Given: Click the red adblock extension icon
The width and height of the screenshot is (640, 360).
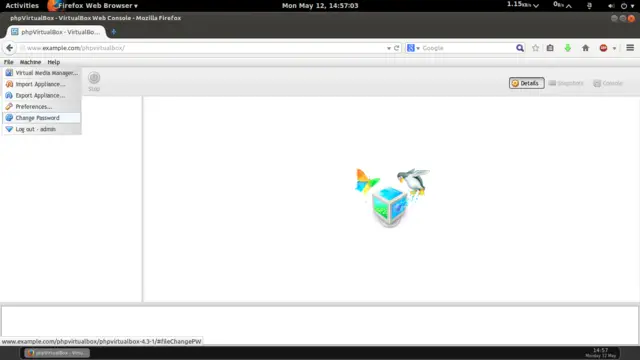Looking at the screenshot, I should pyautogui.click(x=603, y=48).
